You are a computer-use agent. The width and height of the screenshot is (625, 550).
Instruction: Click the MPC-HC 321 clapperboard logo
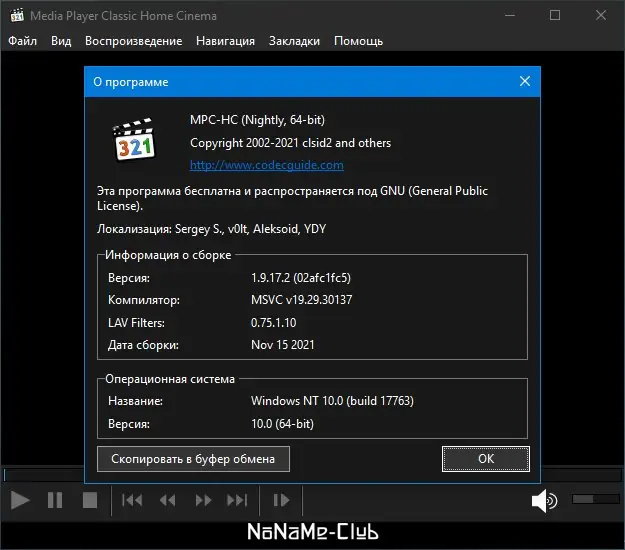pos(134,139)
